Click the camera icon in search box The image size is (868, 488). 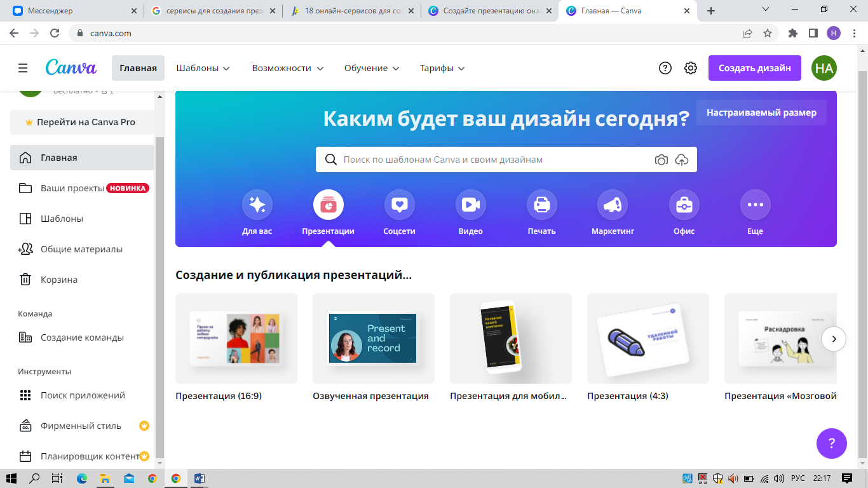(x=661, y=160)
